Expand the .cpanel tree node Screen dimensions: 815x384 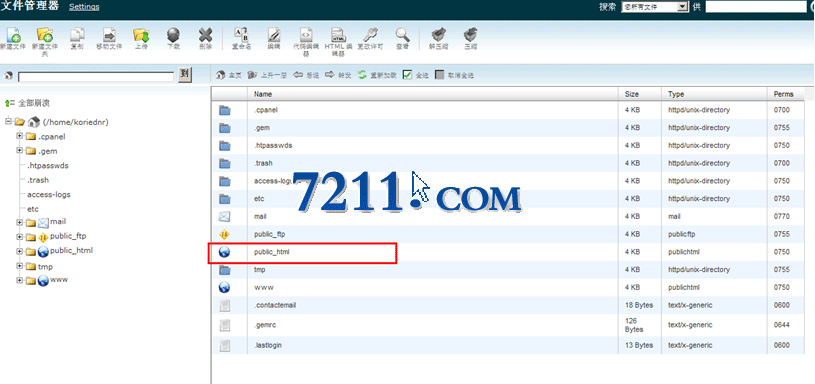[x=20, y=136]
